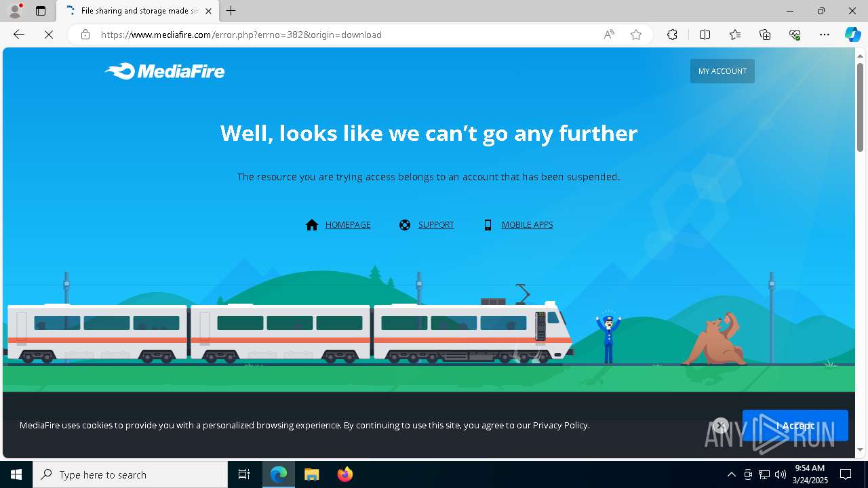Click the MediaFire logo
The width and height of the screenshot is (868, 488).
pyautogui.click(x=165, y=71)
